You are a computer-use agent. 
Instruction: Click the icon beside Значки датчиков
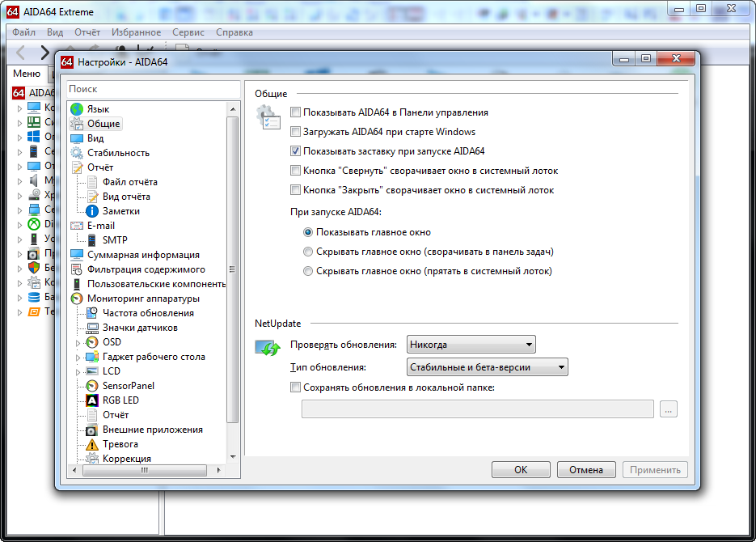92,328
